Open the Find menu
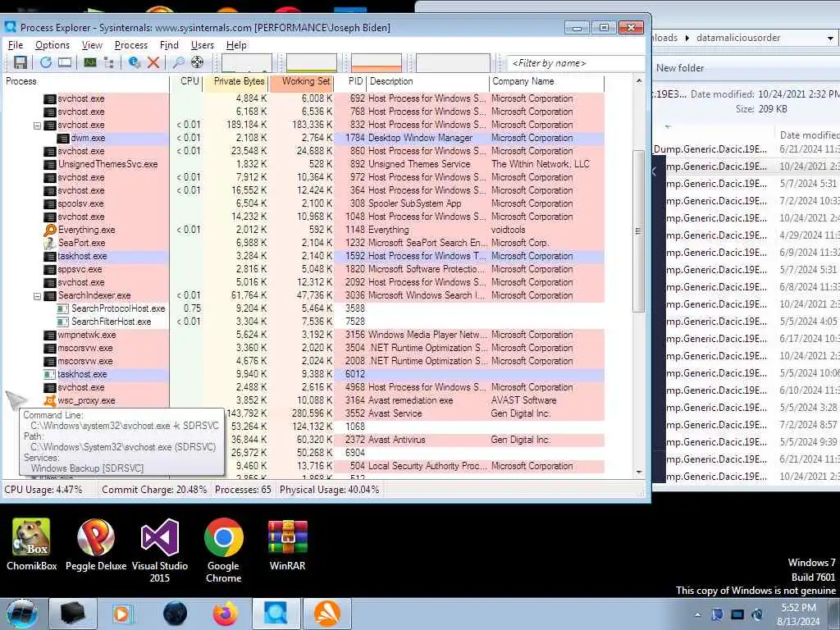This screenshot has height=630, width=840. point(169,45)
